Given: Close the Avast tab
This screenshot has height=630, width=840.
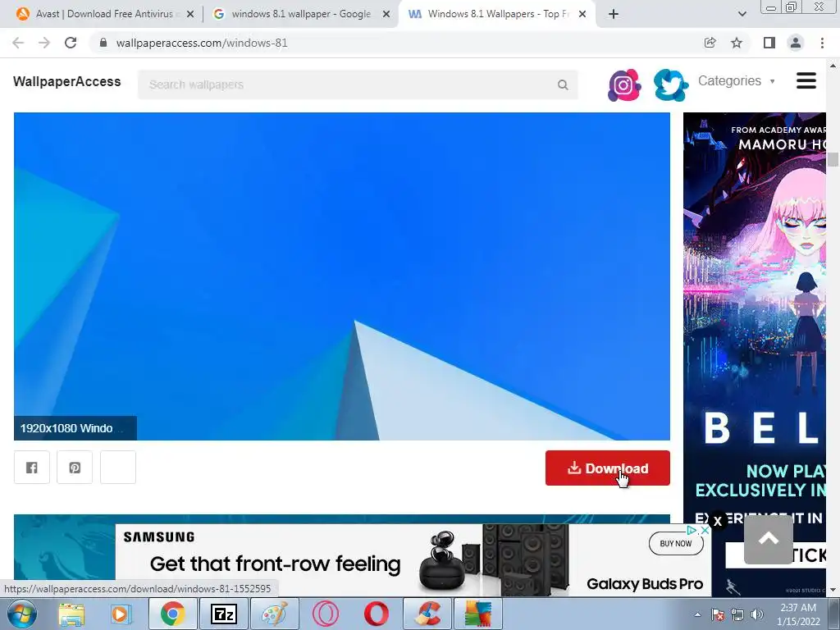Looking at the screenshot, I should pyautogui.click(x=190, y=14).
